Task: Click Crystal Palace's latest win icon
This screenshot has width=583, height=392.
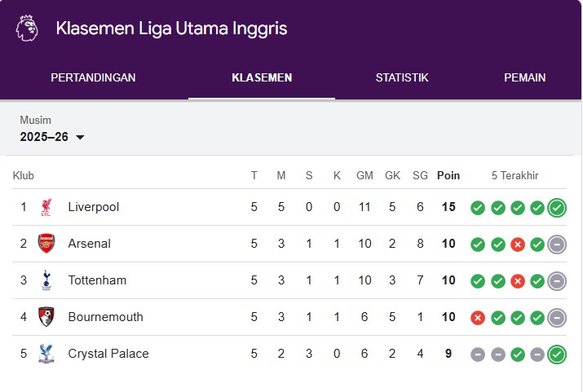Action: pos(557,354)
